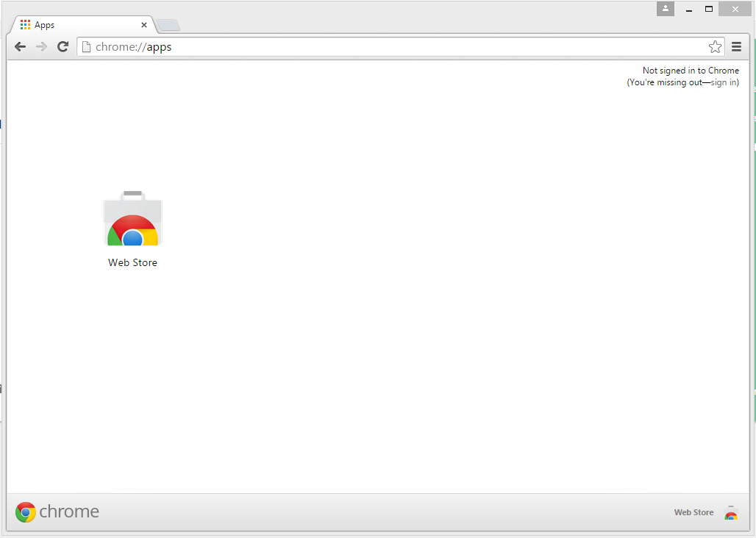The height and width of the screenshot is (538, 756).
Task: Click the chrome logo in the bottom left footer
Action: coord(57,512)
